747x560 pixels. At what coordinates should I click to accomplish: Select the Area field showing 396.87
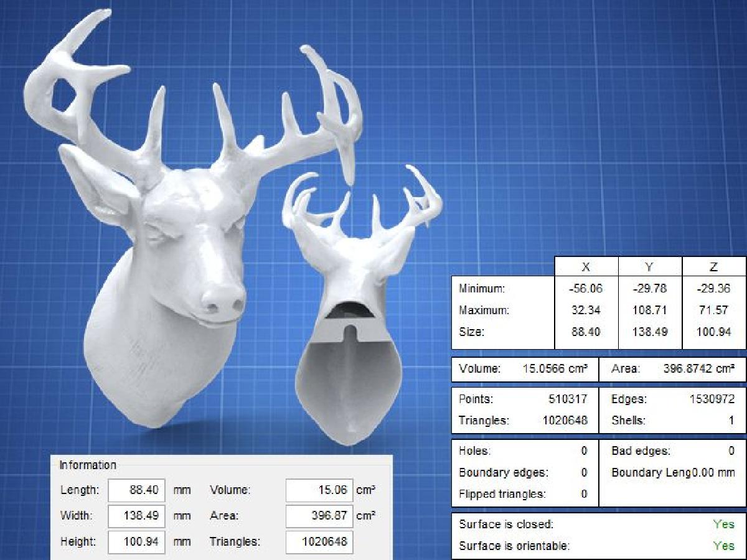pos(319,516)
